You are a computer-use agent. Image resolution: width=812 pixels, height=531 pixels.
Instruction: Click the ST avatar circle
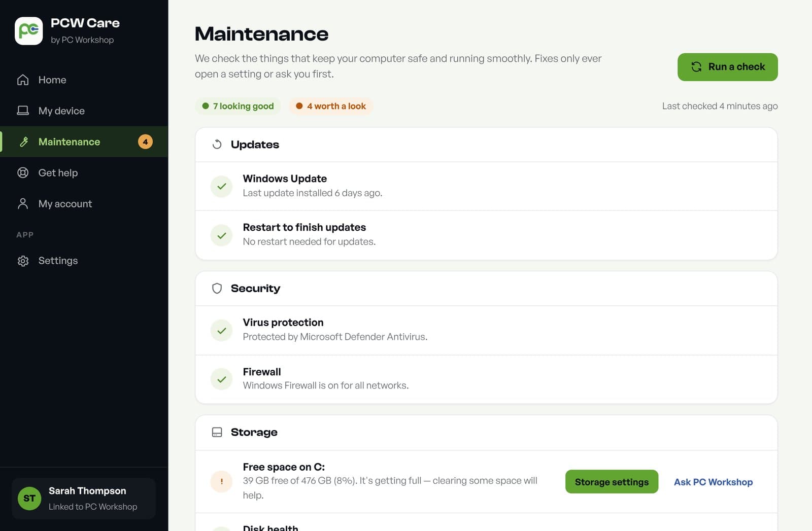coord(29,499)
